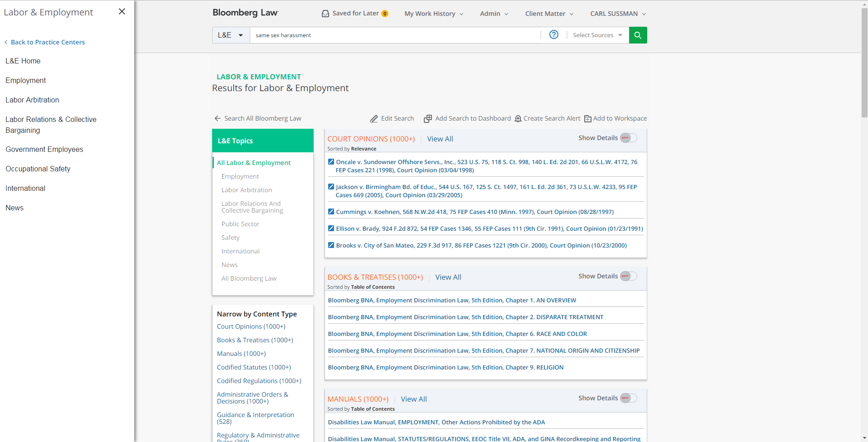
Task: Check the Brooks v. City of San Mateo checkbox
Action: tap(331, 245)
